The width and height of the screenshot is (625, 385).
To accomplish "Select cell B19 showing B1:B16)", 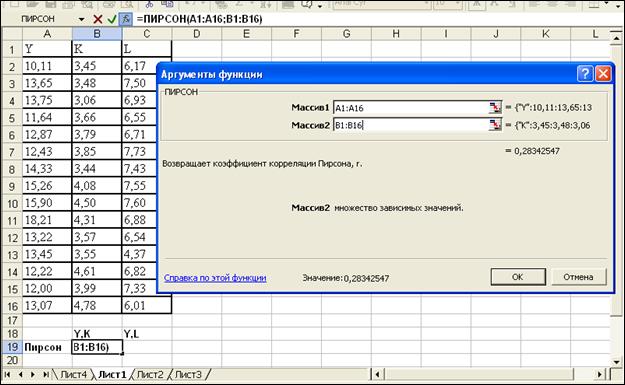I will point(97,347).
